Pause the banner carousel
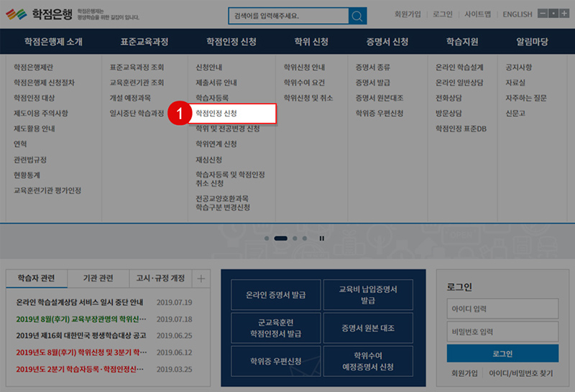Image resolution: width=575 pixels, height=392 pixels. pyautogui.click(x=322, y=238)
